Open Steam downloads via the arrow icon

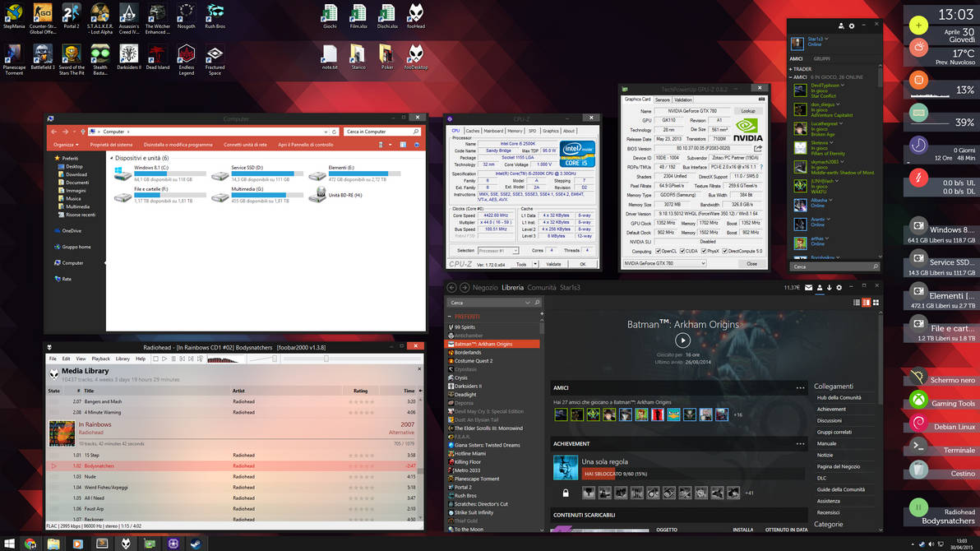coord(830,287)
